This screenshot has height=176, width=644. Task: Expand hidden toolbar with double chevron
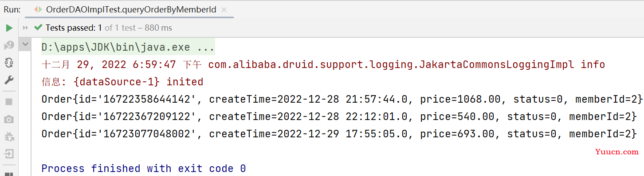(x=25, y=28)
